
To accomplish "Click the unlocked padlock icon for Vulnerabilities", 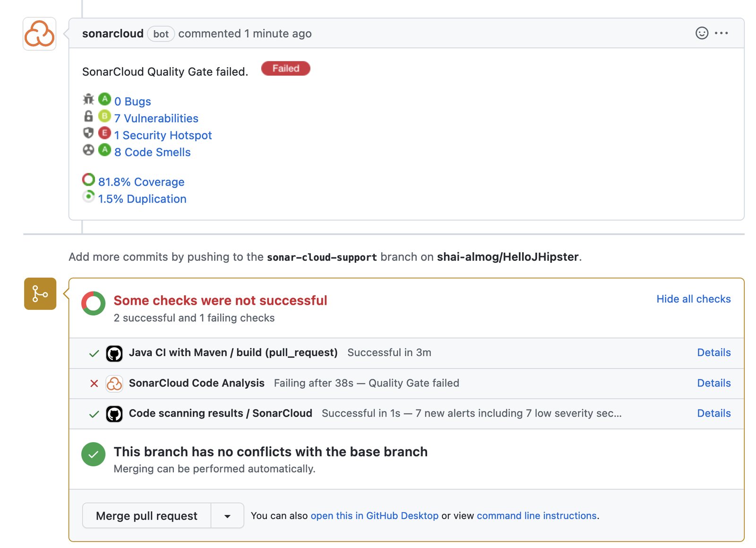I will (88, 116).
